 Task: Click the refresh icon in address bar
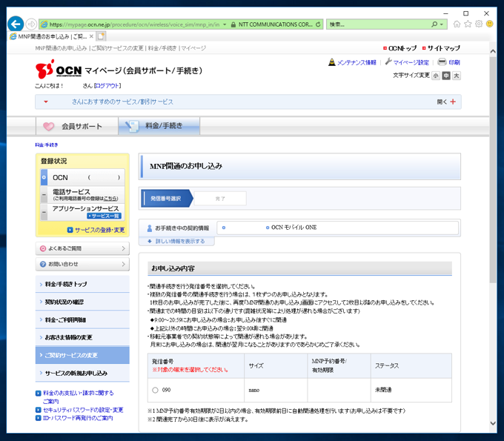coord(318,24)
